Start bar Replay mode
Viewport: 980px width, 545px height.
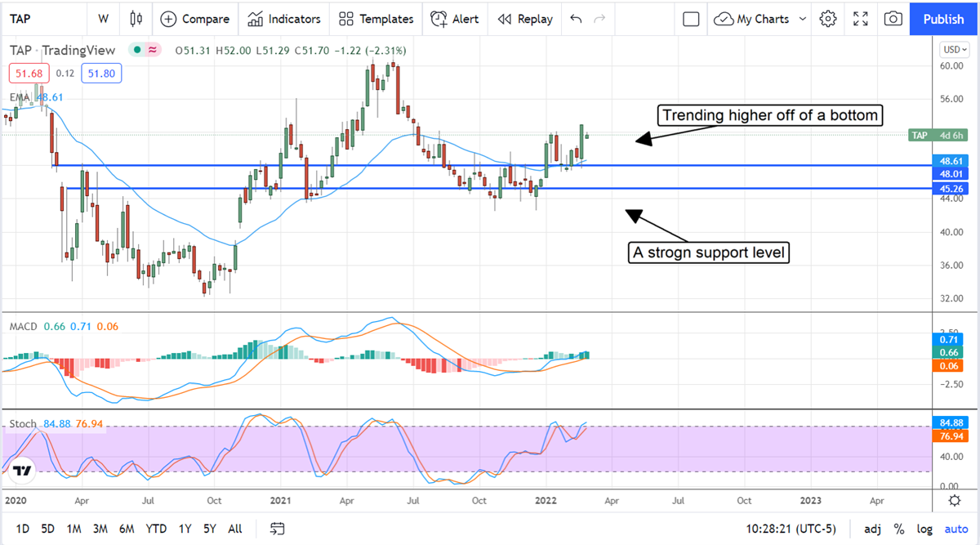pyautogui.click(x=525, y=18)
